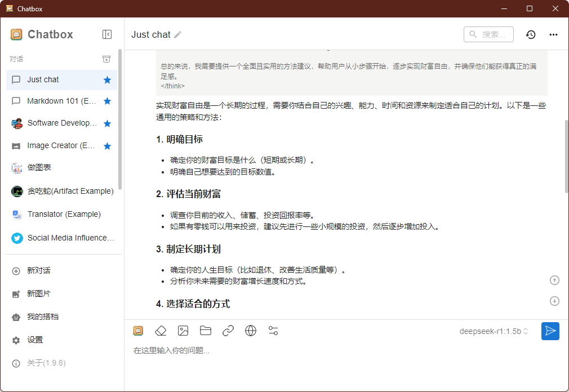Open chat history with the clock icon
Screen dimensions: 569x392
530,34
